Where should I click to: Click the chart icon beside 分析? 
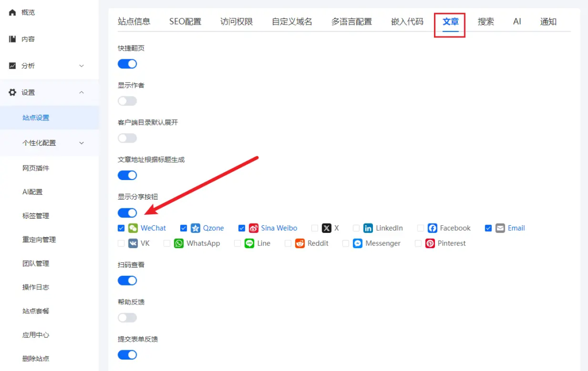coord(13,66)
